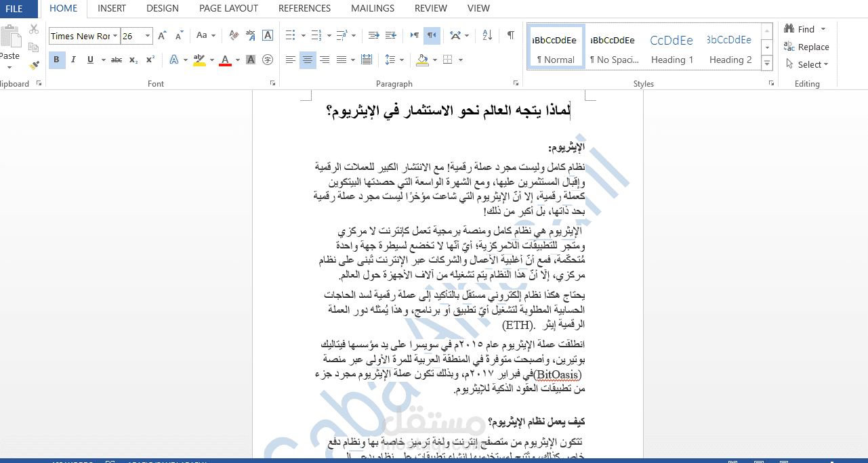Click the Paste button
Screen dimensions: 868x463
(x=9, y=47)
